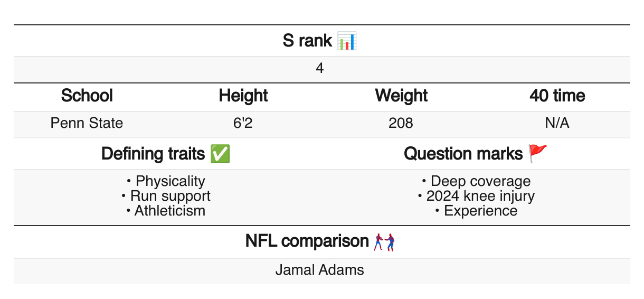Screen dimensions: 644x299
Task: Click the S rank heading text
Action: (308, 41)
